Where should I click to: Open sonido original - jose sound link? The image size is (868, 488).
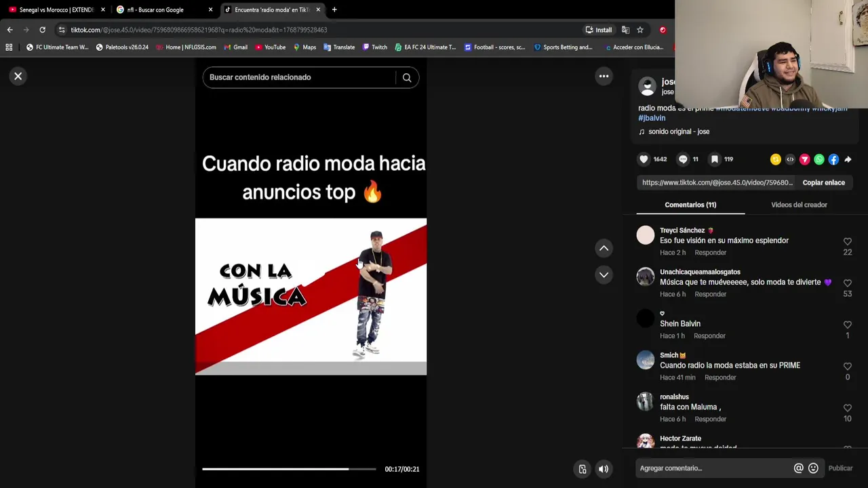pyautogui.click(x=679, y=131)
